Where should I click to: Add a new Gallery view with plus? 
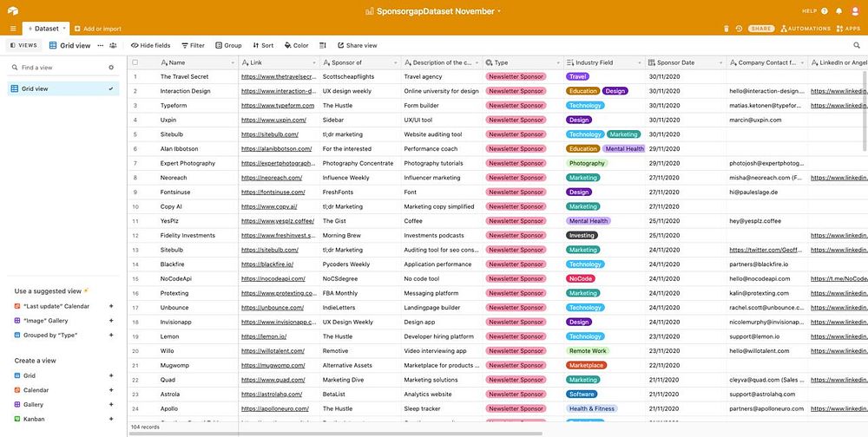point(111,404)
